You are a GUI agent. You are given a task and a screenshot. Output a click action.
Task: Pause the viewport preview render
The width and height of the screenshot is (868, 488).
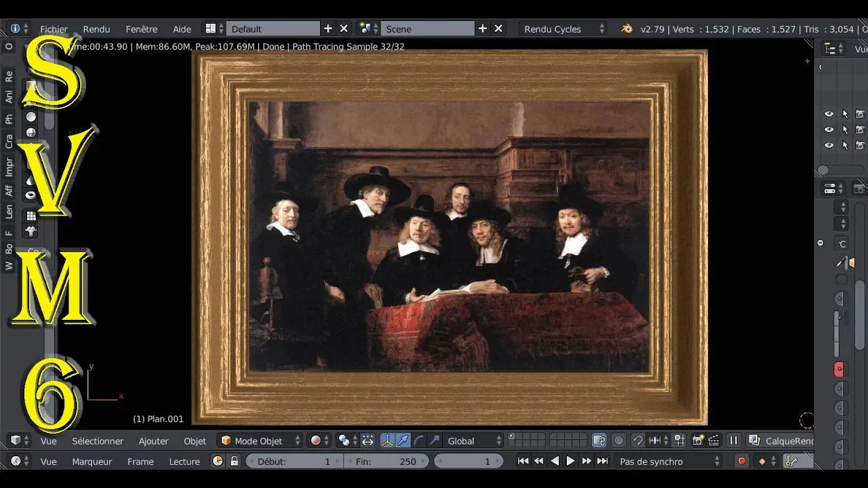(733, 441)
